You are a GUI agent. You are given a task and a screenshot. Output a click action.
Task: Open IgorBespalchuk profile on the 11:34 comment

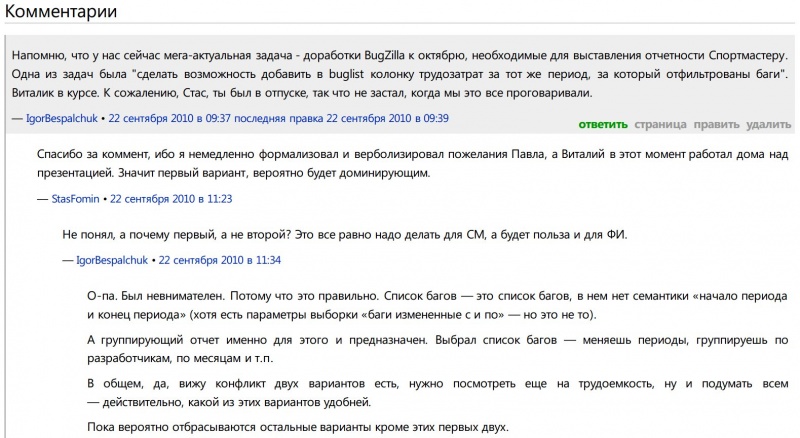(x=112, y=260)
